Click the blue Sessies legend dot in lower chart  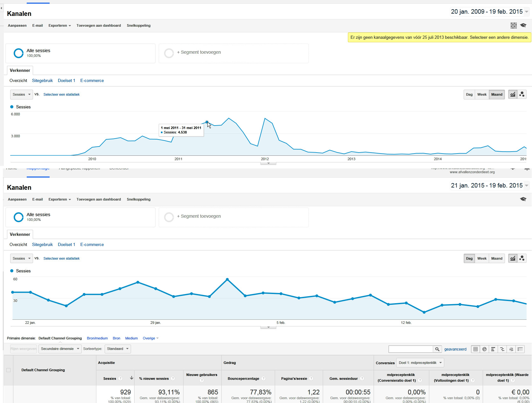[12, 271]
